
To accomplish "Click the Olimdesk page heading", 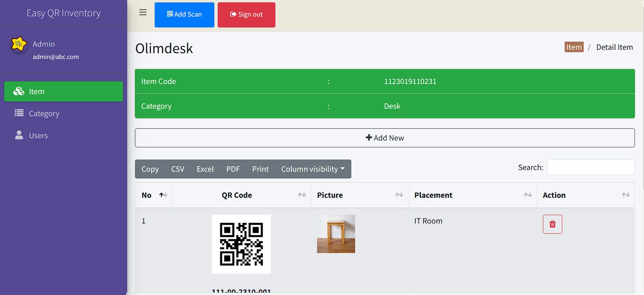I will pos(164,48).
